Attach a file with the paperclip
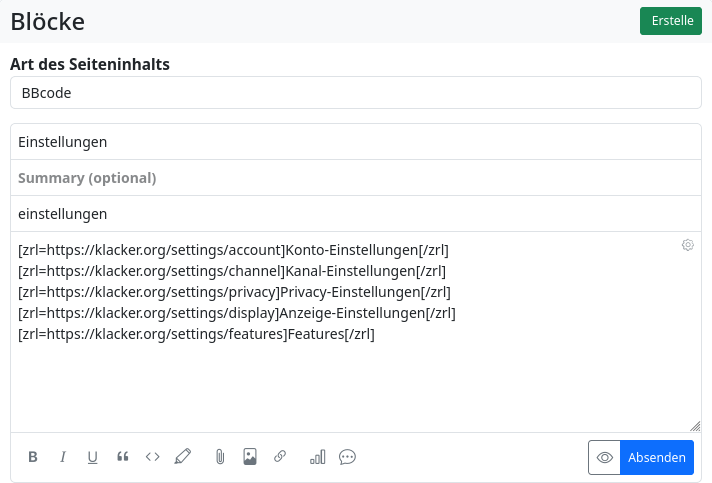This screenshot has width=712, height=483. pos(220,457)
